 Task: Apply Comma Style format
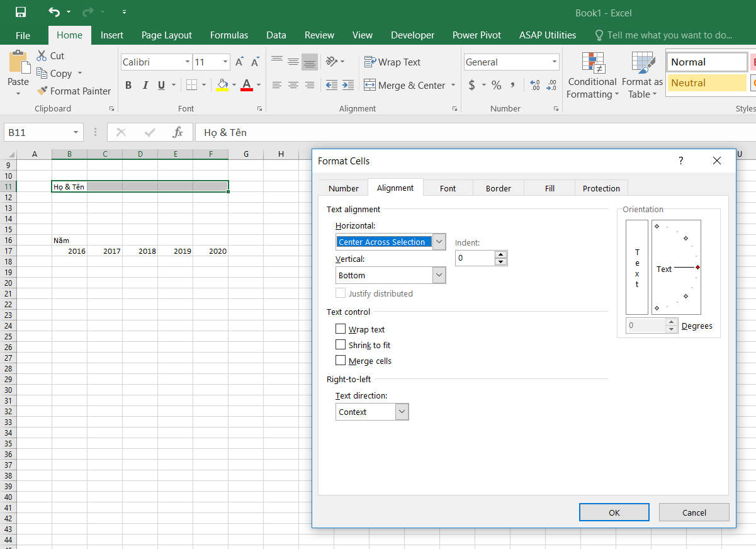coord(513,85)
